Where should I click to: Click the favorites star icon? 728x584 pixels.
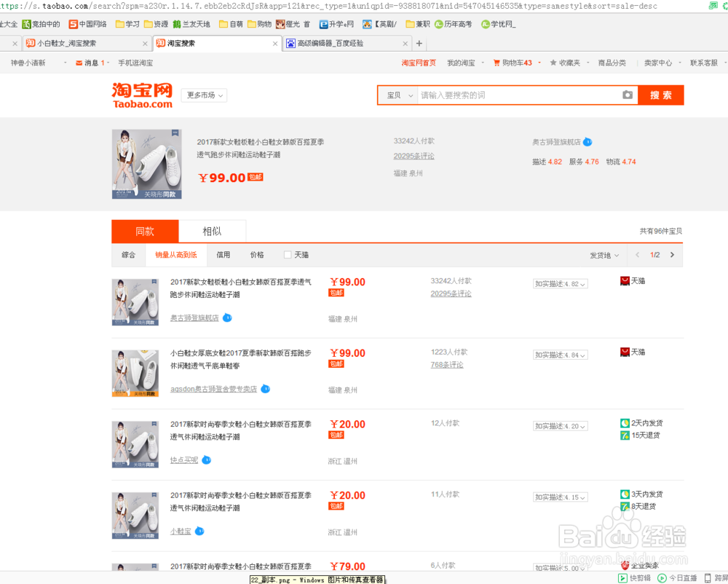(553, 63)
